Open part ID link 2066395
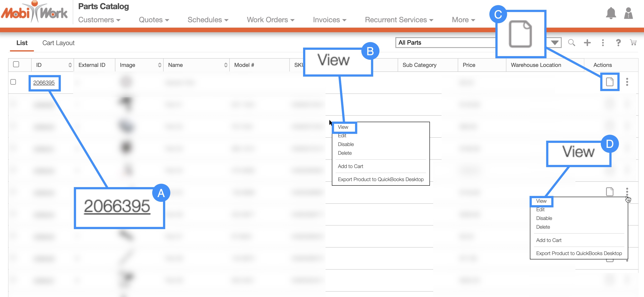This screenshot has height=297, width=644. point(44,83)
